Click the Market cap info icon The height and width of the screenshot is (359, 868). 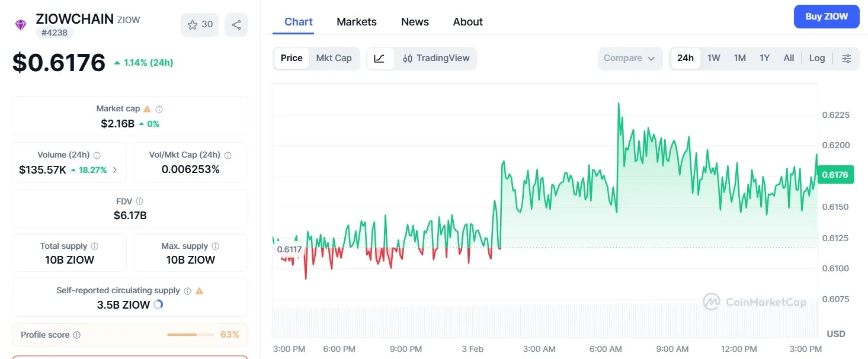(159, 109)
